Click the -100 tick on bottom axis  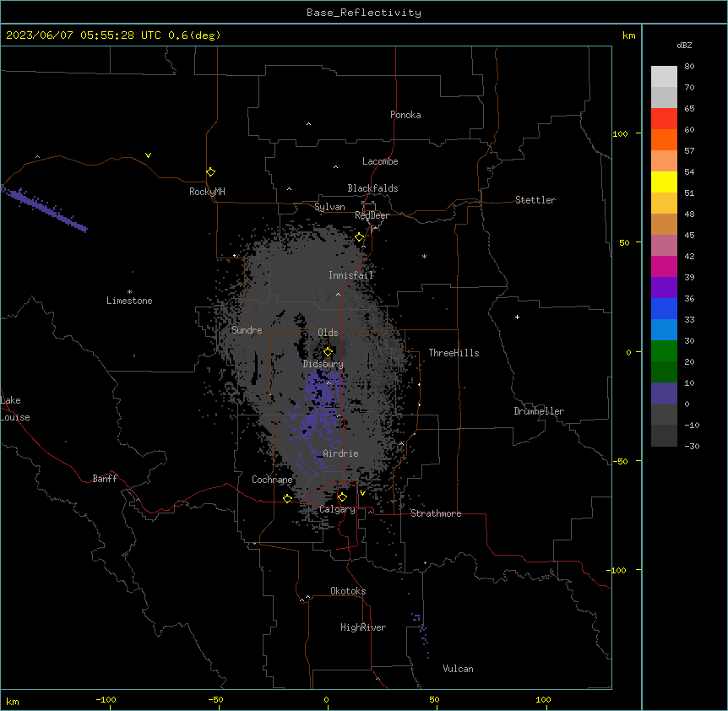coord(106,699)
